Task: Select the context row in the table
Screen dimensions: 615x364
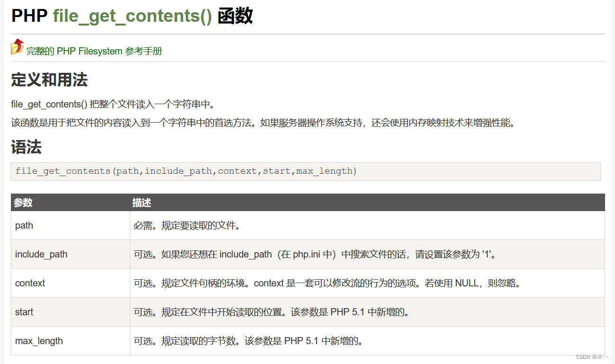Action: (x=30, y=283)
